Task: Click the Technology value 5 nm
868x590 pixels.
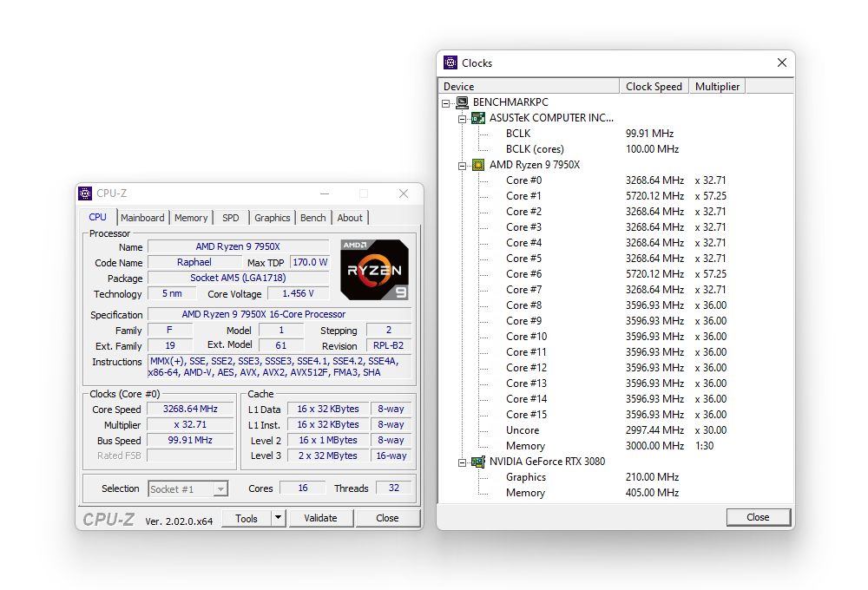Action: (x=172, y=293)
